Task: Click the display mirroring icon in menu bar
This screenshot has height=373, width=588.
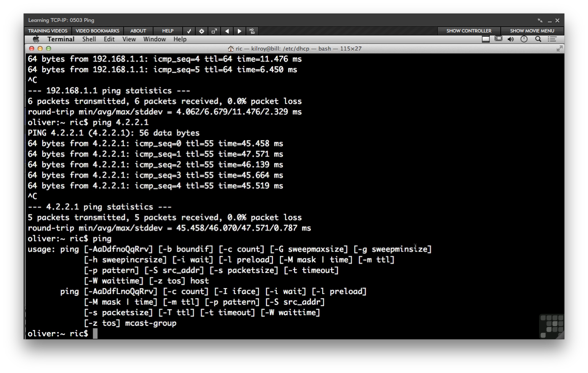Action: tap(499, 39)
